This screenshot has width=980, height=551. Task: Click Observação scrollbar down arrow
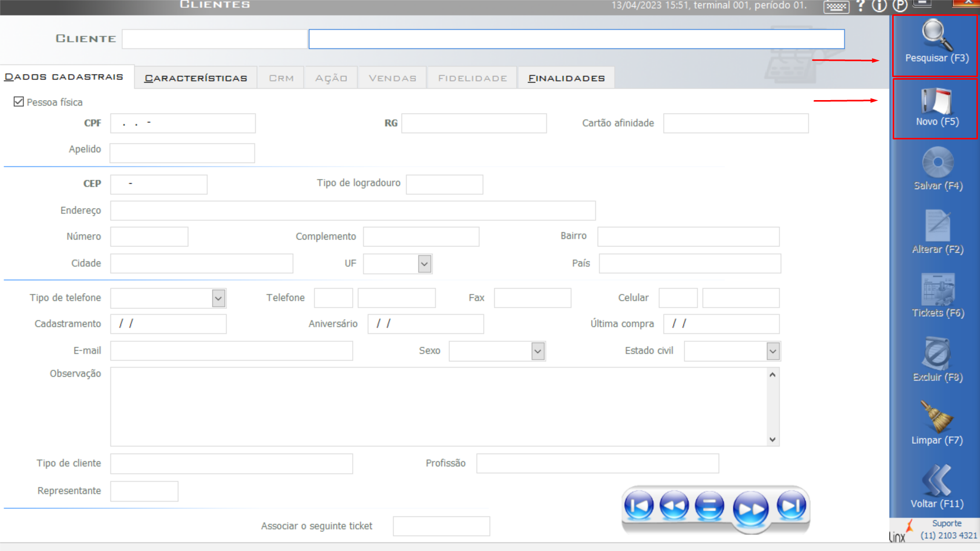[x=773, y=439]
